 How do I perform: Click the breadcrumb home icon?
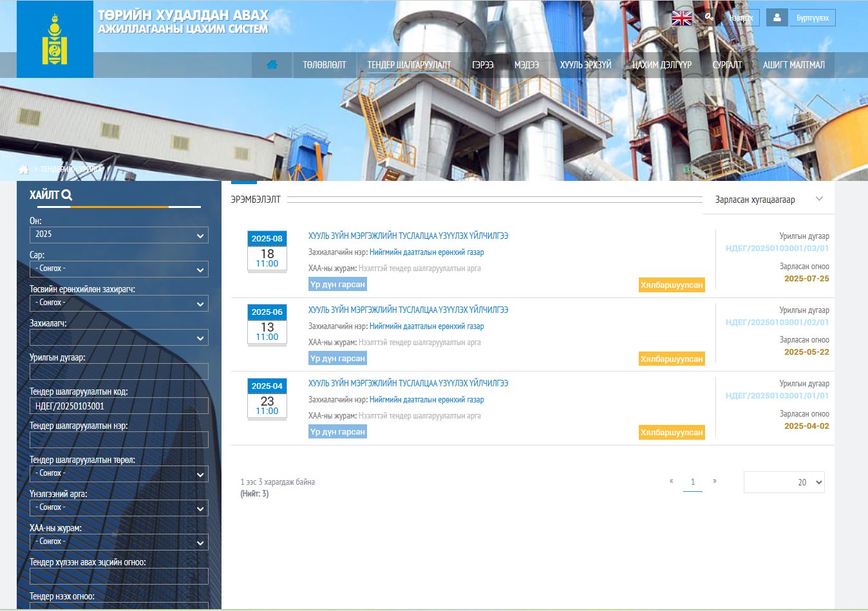pos(24,169)
